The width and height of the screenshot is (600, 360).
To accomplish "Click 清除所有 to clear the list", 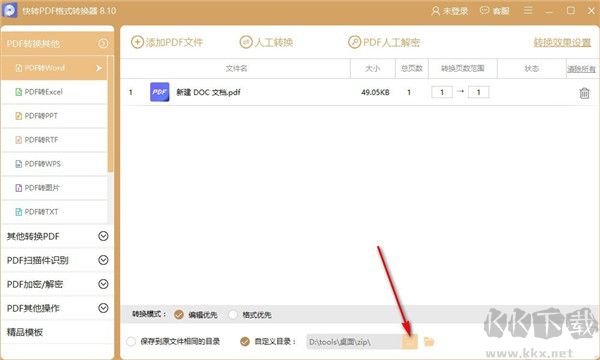I will pyautogui.click(x=581, y=69).
